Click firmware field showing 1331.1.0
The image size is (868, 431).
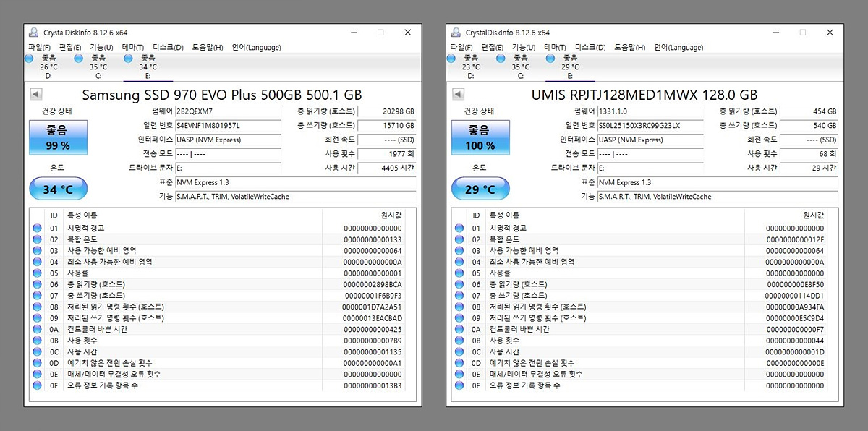pos(650,111)
